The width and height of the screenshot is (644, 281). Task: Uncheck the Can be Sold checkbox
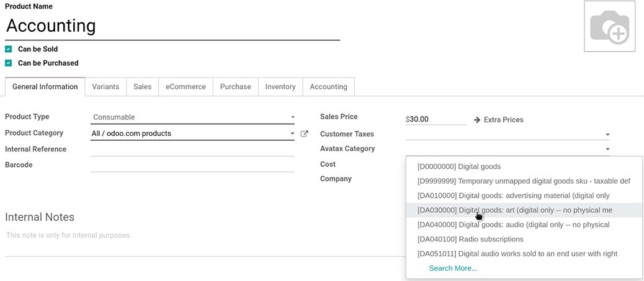click(x=9, y=49)
